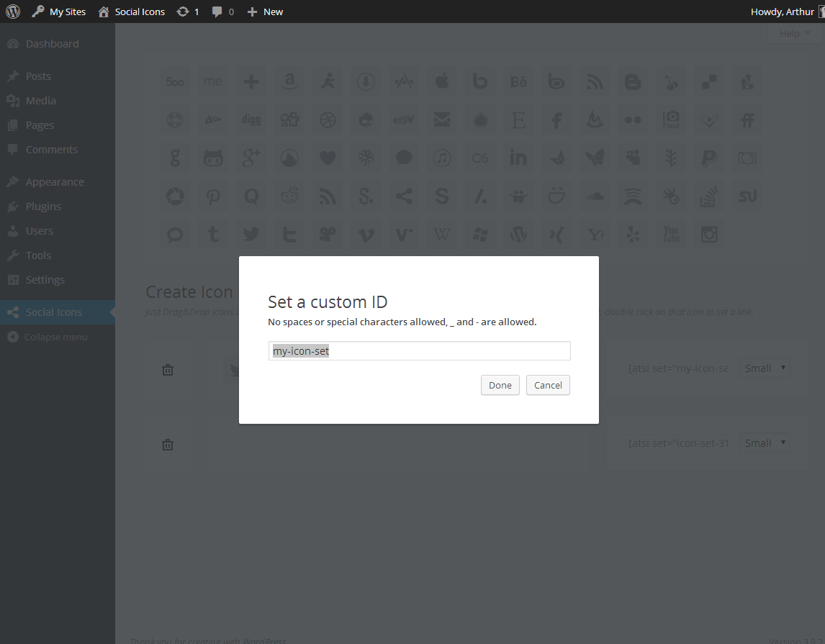Click the icon-set-31 shortcode text
825x644 pixels.
click(679, 443)
